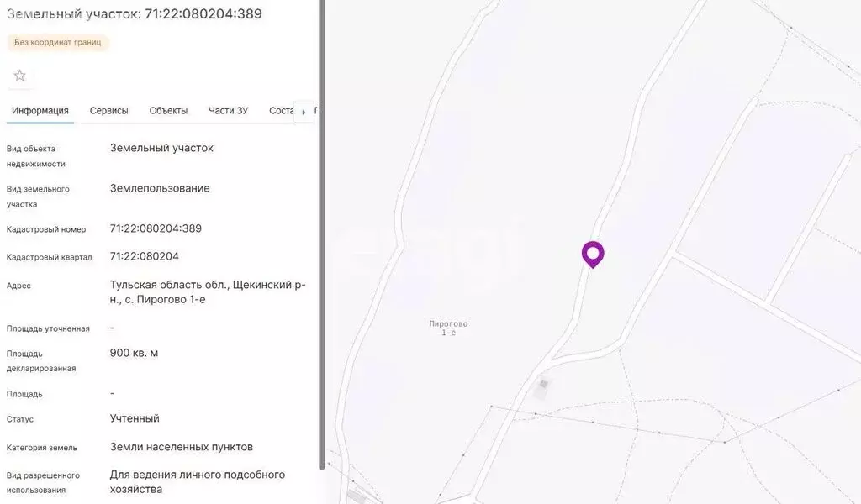861x504 pixels.
Task: Switch to the Сервисы tab
Action: coord(108,111)
